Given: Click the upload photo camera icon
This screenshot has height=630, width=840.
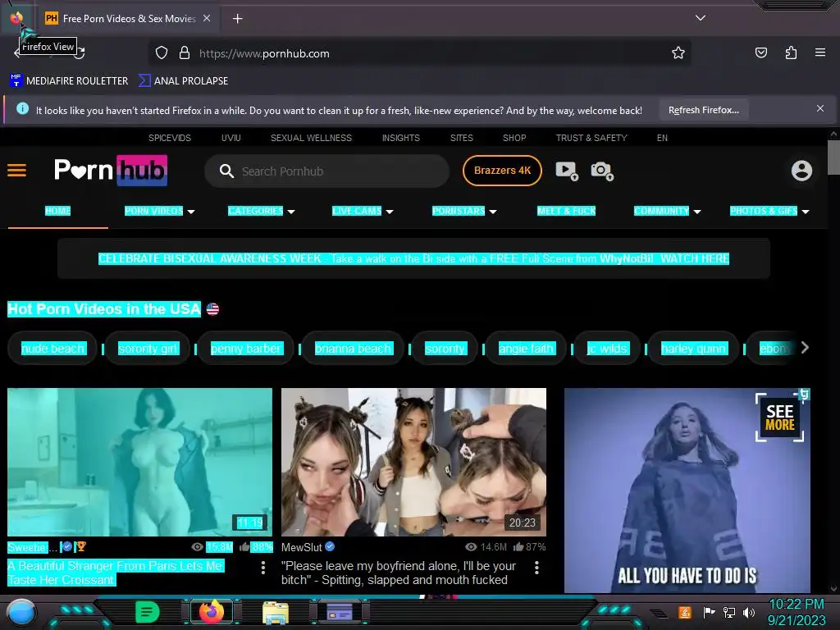Looking at the screenshot, I should [602, 171].
